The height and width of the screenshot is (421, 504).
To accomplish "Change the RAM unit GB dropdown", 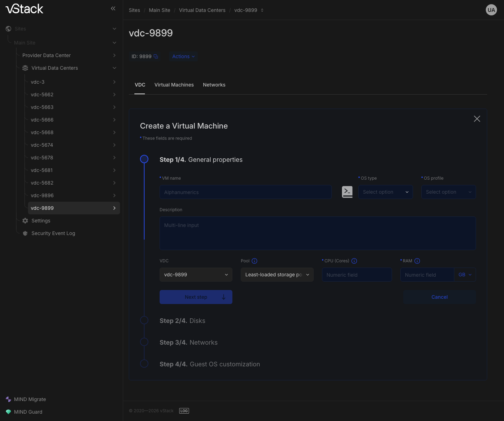I will coord(465,275).
